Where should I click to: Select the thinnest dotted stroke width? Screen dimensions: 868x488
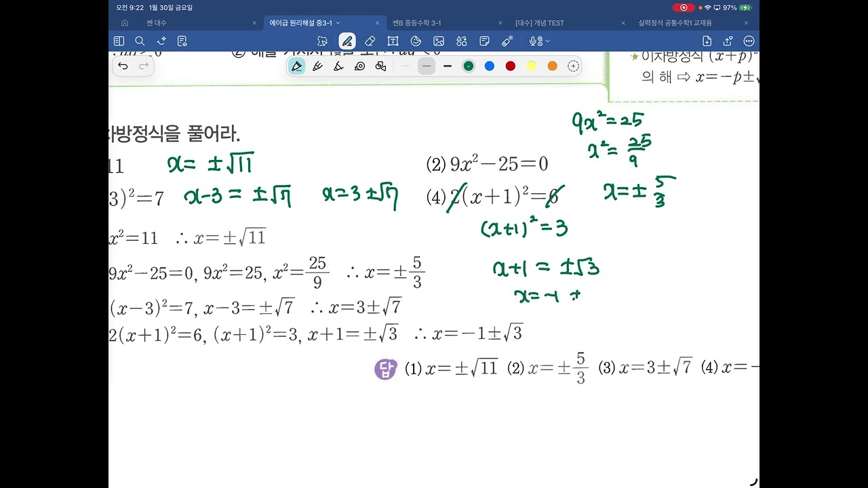[406, 66]
